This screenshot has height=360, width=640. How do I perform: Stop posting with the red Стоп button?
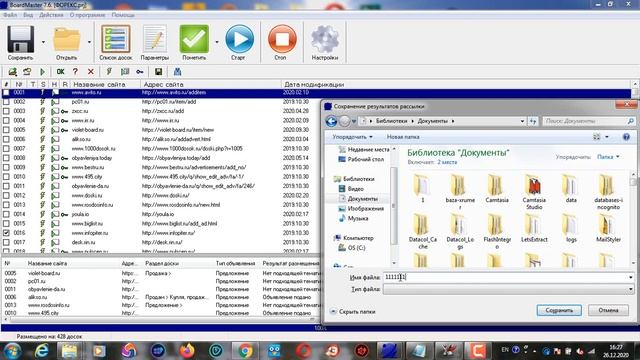[282, 39]
